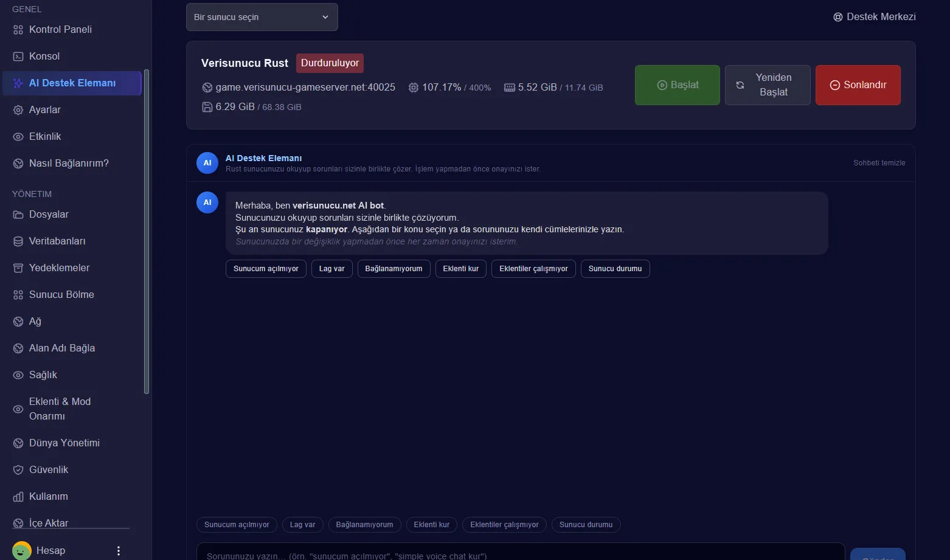This screenshot has width=950, height=560.
Task: Select upper Eklentiler çalışmıyor chip
Action: coord(534,269)
